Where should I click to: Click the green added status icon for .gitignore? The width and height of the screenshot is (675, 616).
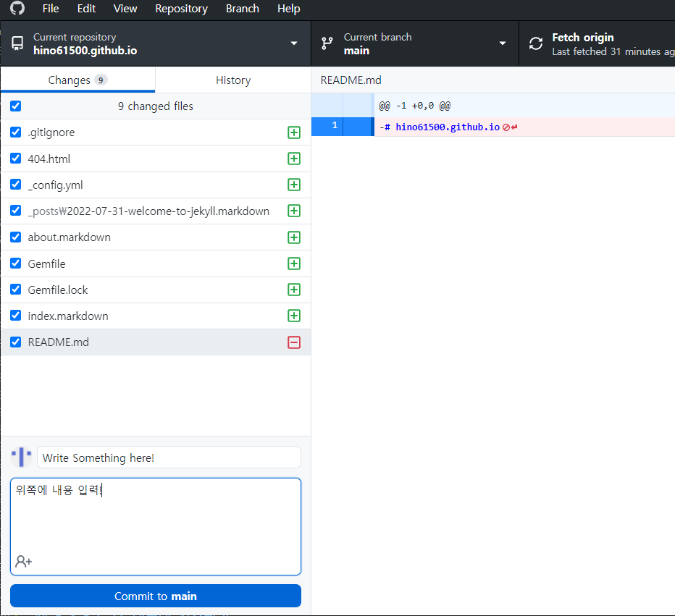tap(294, 132)
